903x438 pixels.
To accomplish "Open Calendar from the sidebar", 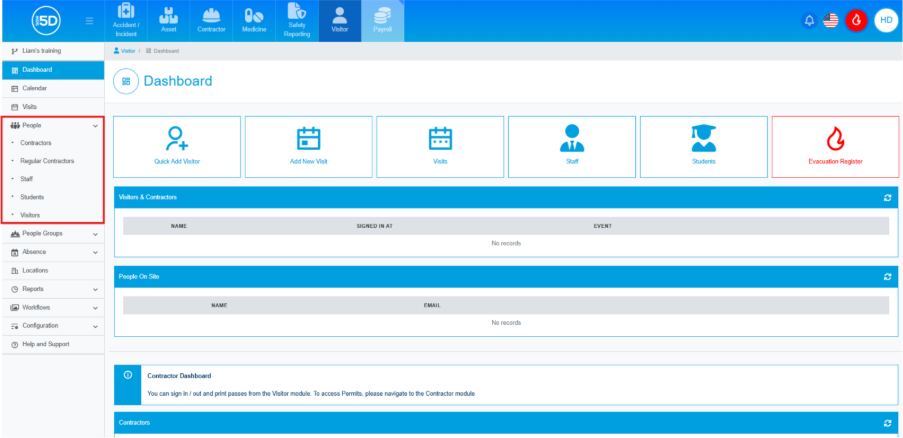I will (x=34, y=88).
